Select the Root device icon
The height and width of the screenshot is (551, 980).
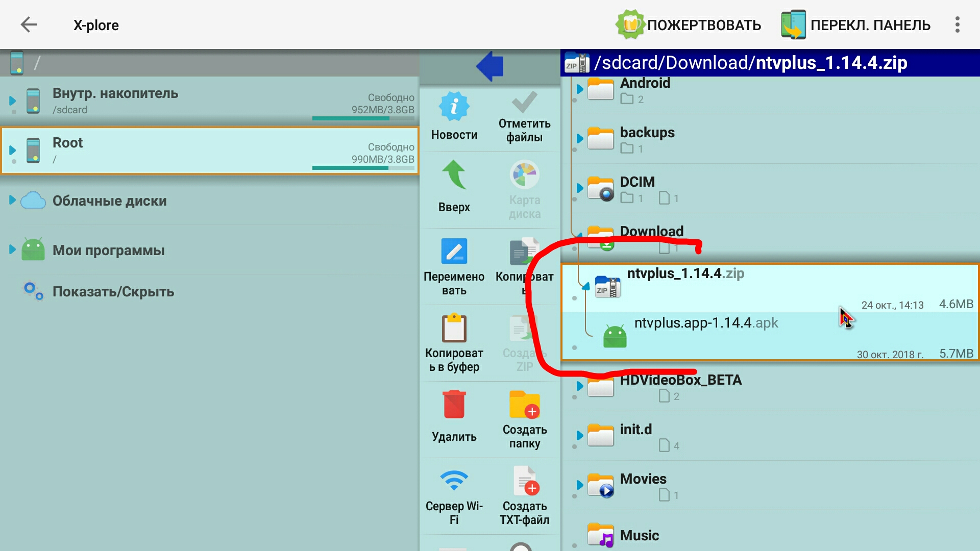tap(33, 150)
